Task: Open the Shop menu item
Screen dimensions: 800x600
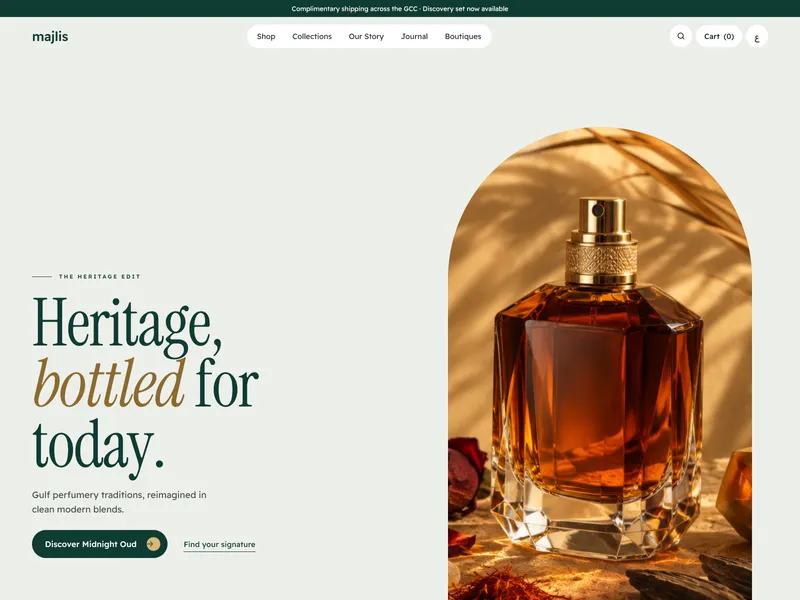Action: pyautogui.click(x=266, y=36)
